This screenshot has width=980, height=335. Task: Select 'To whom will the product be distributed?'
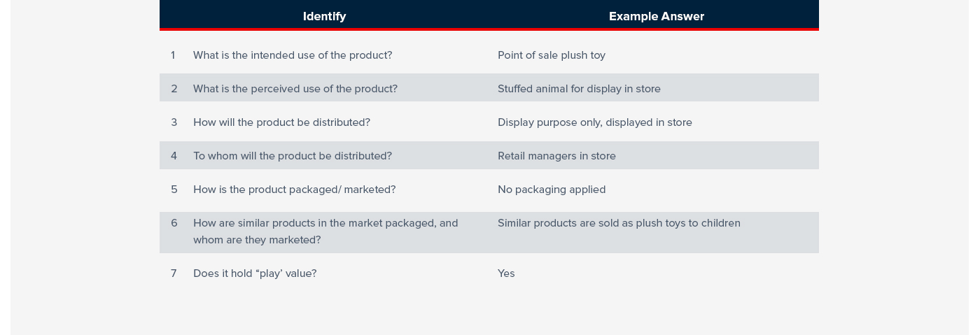click(293, 156)
